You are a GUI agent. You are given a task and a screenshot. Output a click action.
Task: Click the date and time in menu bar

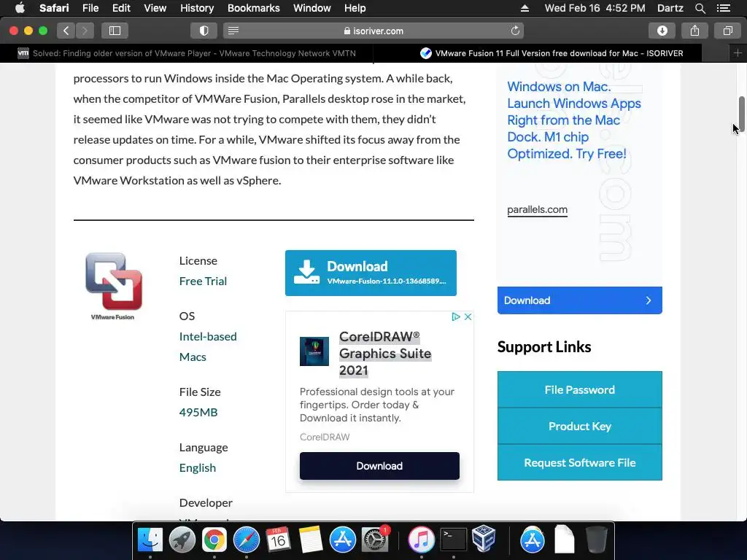point(595,8)
